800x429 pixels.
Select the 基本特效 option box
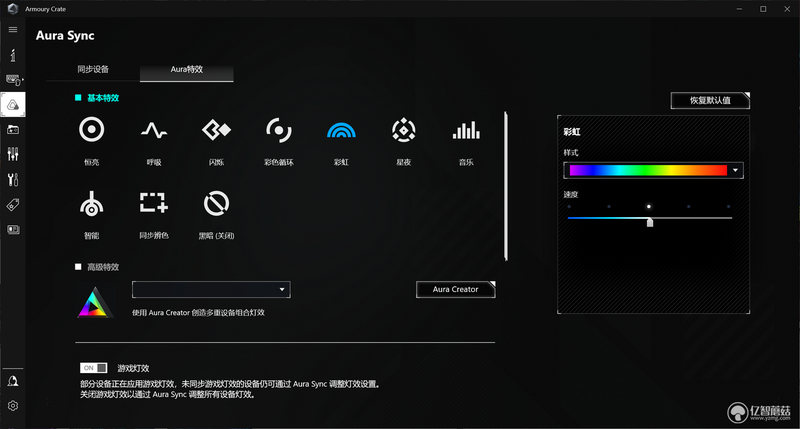coord(78,97)
